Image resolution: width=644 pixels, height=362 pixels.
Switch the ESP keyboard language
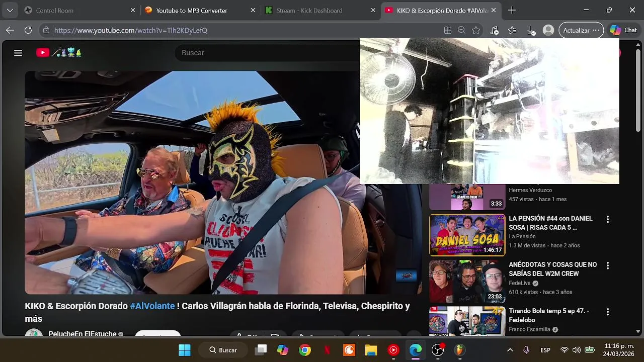[545, 350]
